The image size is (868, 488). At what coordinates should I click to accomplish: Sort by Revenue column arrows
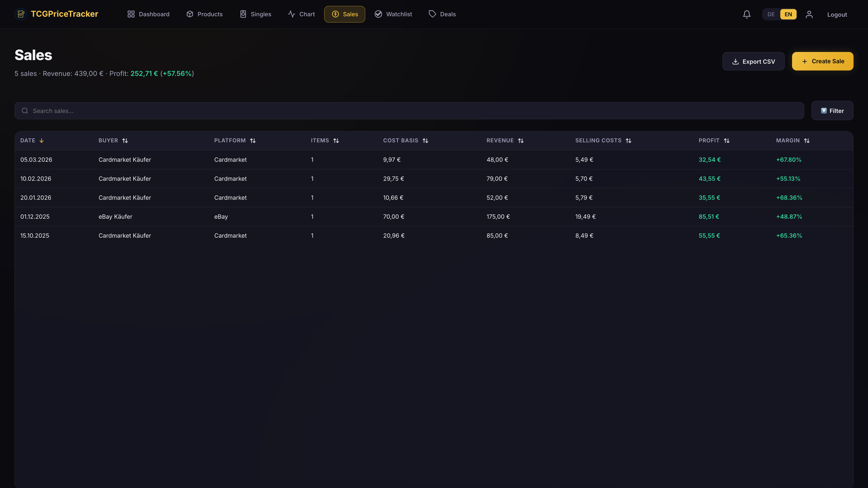tap(521, 141)
